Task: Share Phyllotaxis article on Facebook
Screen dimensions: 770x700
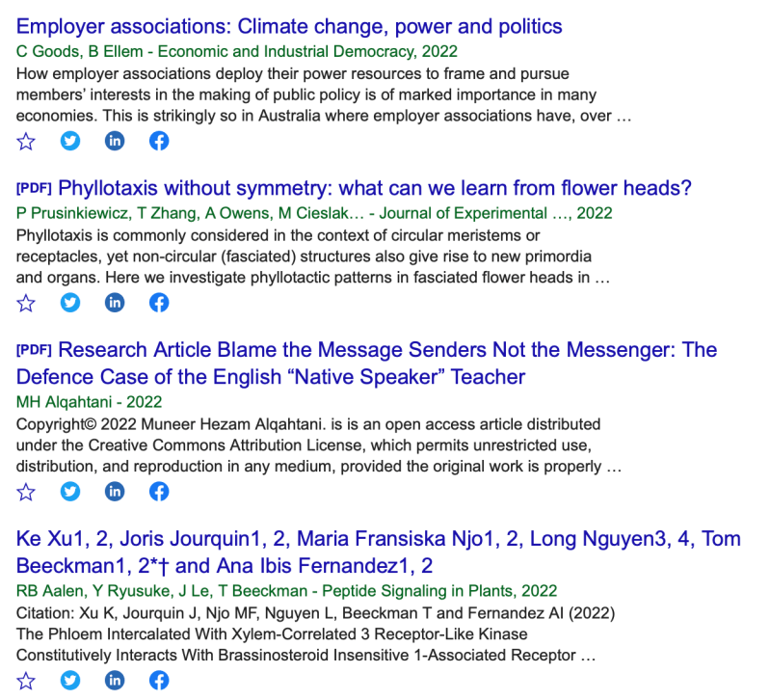Action: click(x=159, y=303)
